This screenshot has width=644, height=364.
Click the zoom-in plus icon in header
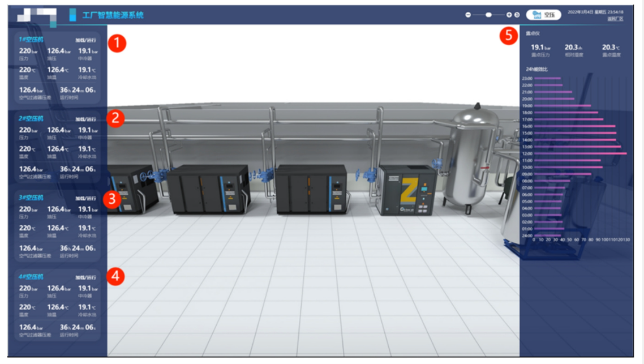[x=509, y=15]
